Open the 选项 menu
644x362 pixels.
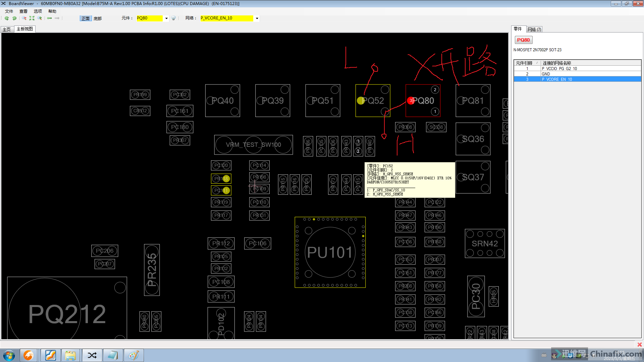pyautogui.click(x=38, y=11)
